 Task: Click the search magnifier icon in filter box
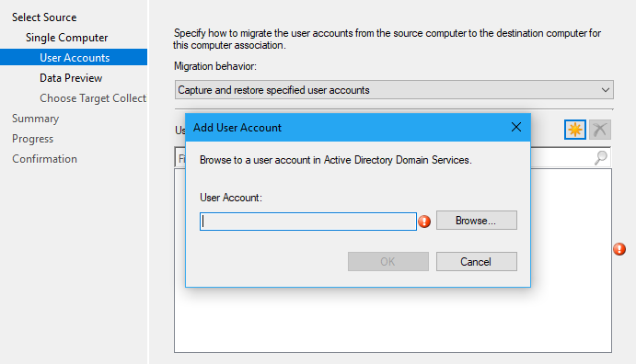pyautogui.click(x=601, y=157)
